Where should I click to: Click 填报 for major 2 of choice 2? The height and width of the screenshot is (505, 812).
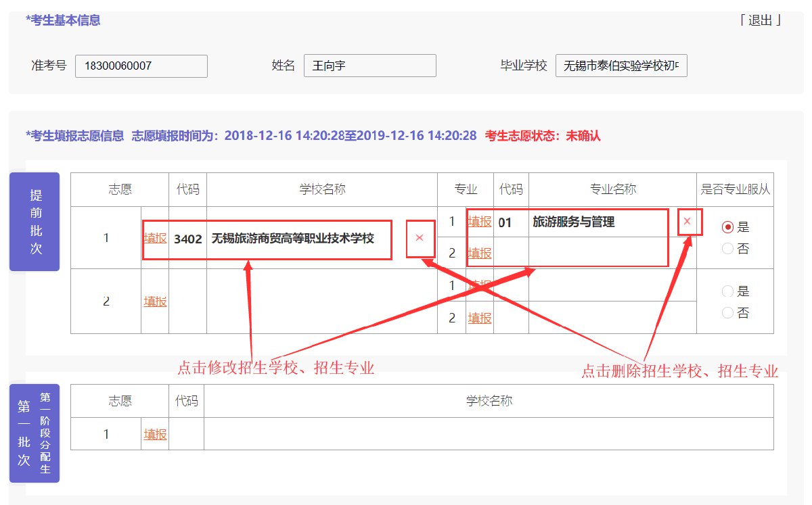coord(480,318)
